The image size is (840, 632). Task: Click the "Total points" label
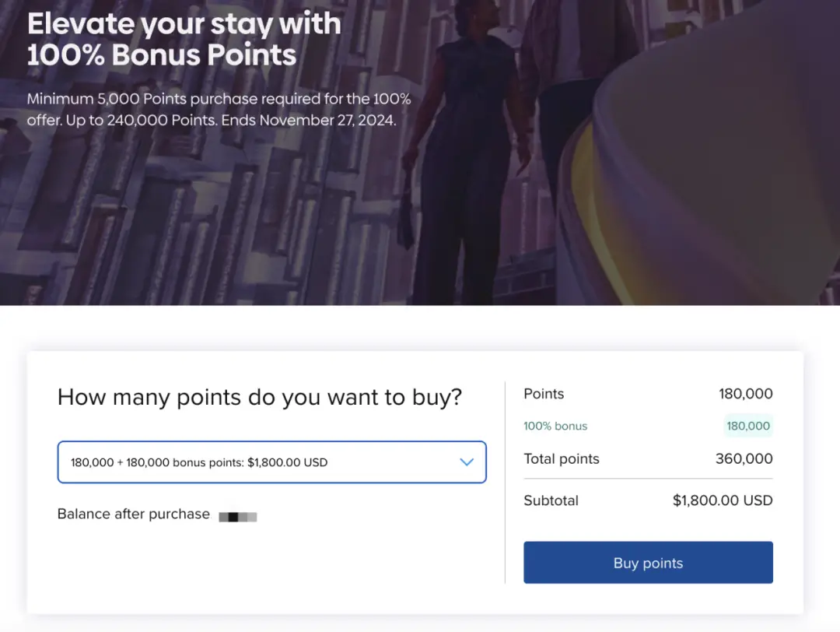pos(562,459)
